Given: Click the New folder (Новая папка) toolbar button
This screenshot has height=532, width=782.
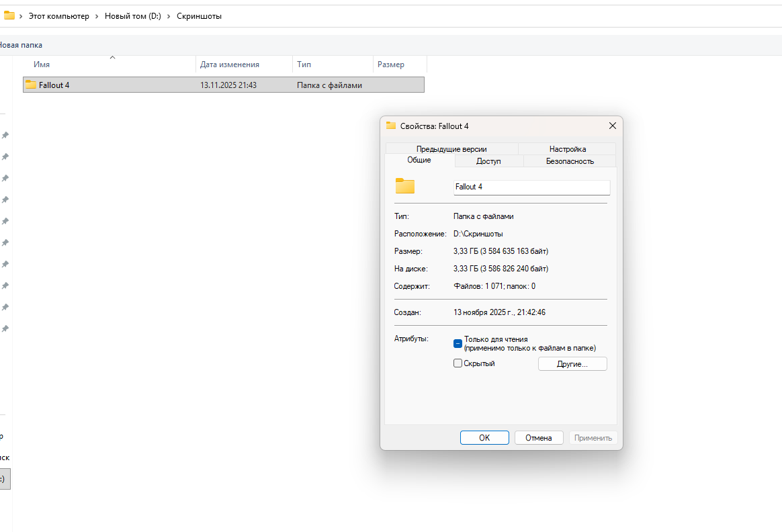Looking at the screenshot, I should pyautogui.click(x=21, y=45).
